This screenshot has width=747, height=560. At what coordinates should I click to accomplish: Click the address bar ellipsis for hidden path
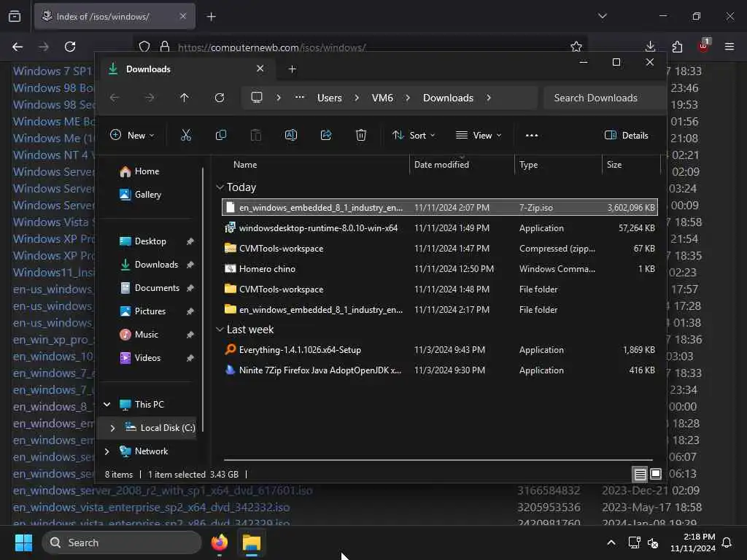[300, 98]
